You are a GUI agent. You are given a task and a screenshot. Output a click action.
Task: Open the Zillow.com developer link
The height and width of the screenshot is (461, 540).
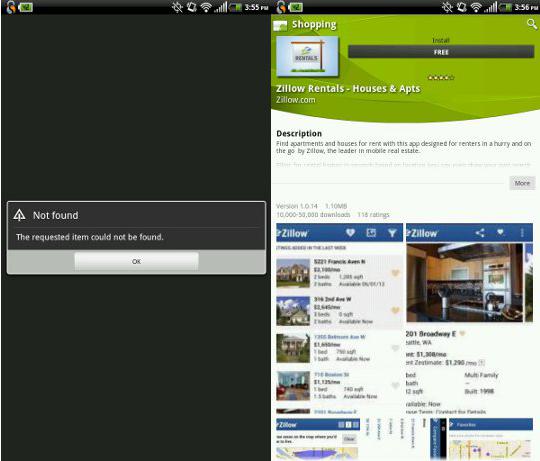[x=295, y=100]
